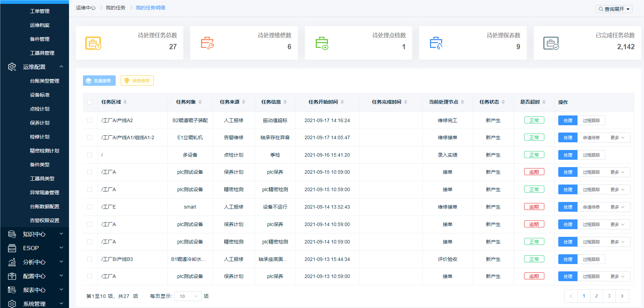Check the row for B1辊道冷却水
Viewport: 644px width, 308px height.
[x=90, y=259]
